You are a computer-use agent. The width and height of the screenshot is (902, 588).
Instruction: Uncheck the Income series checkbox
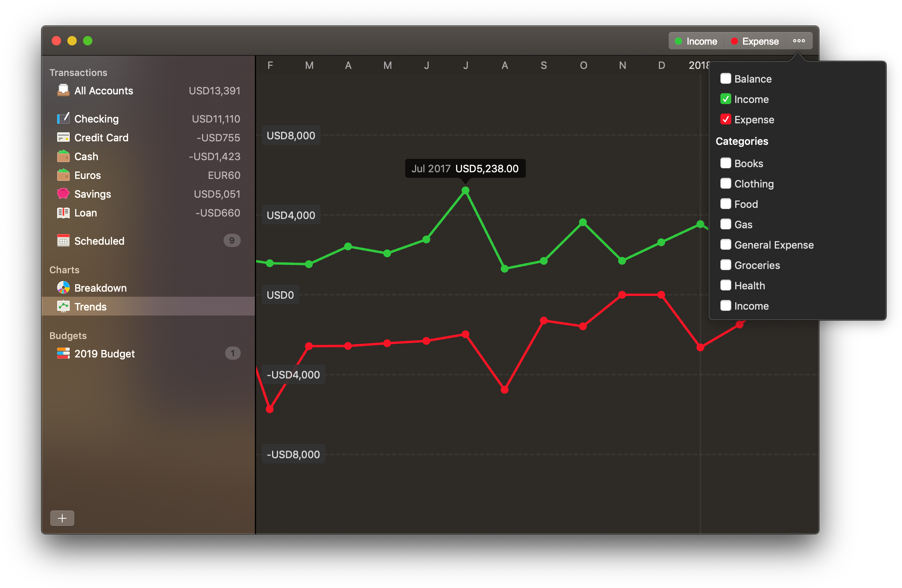pos(725,99)
